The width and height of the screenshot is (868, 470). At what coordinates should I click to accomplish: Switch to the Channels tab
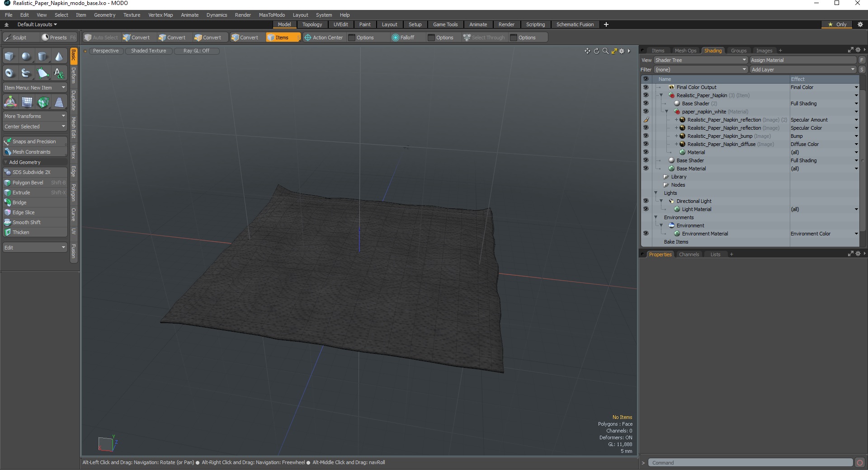689,254
